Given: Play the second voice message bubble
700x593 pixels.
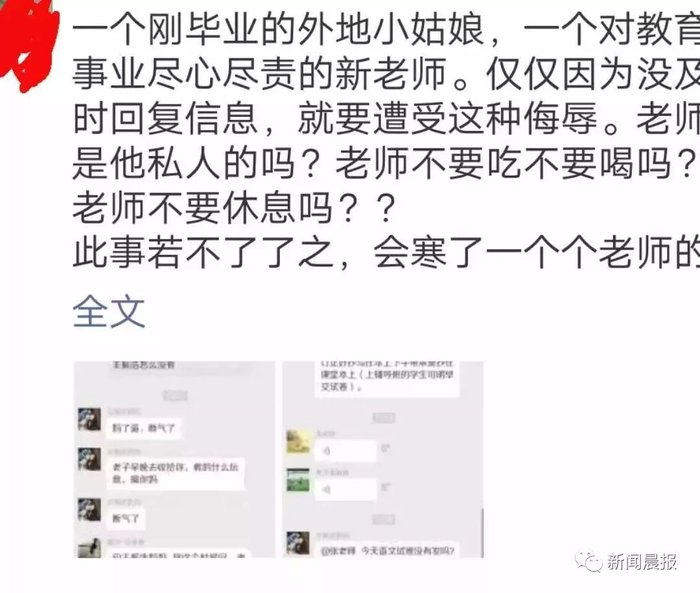Looking at the screenshot, I should [346, 490].
